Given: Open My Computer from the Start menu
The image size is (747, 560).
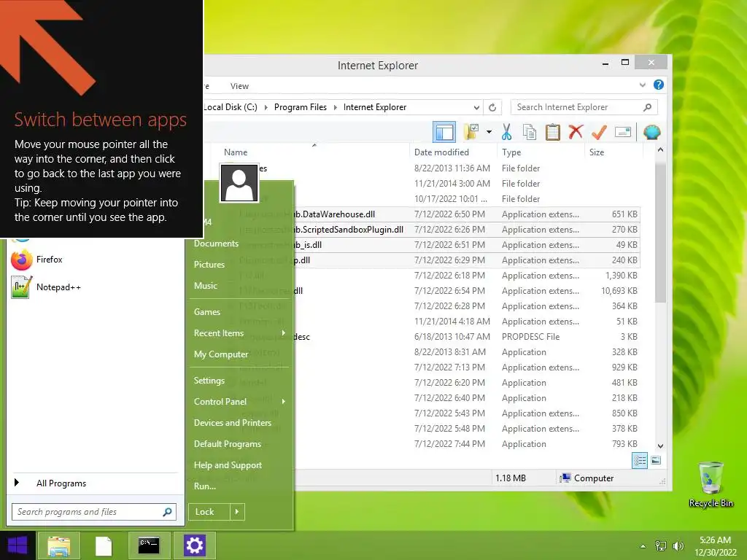Looking at the screenshot, I should [220, 354].
